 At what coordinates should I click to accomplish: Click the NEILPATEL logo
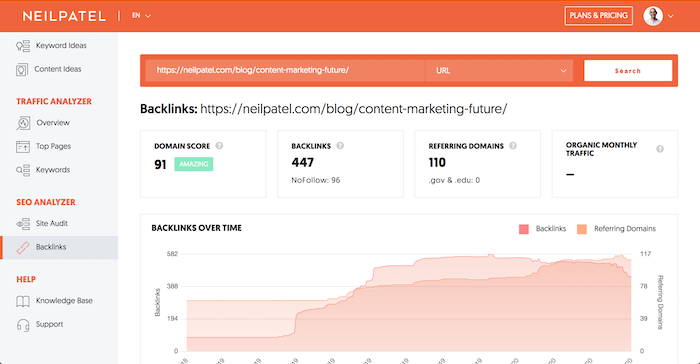coord(64,16)
